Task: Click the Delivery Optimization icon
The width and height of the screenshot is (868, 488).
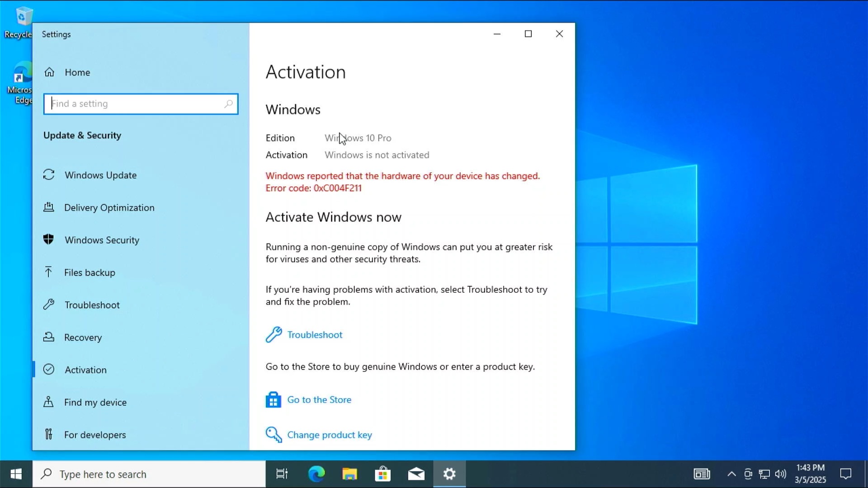Action: click(49, 207)
